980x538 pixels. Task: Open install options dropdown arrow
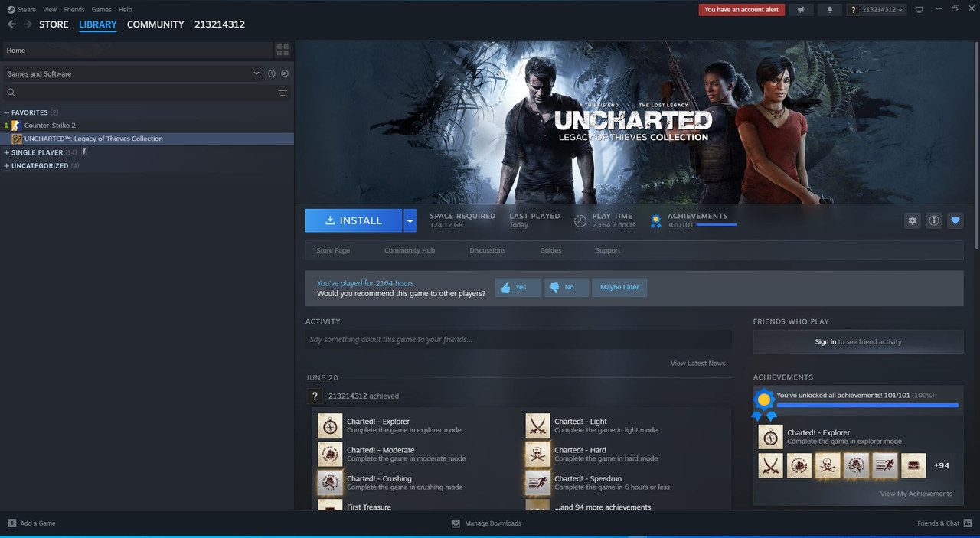(x=410, y=220)
